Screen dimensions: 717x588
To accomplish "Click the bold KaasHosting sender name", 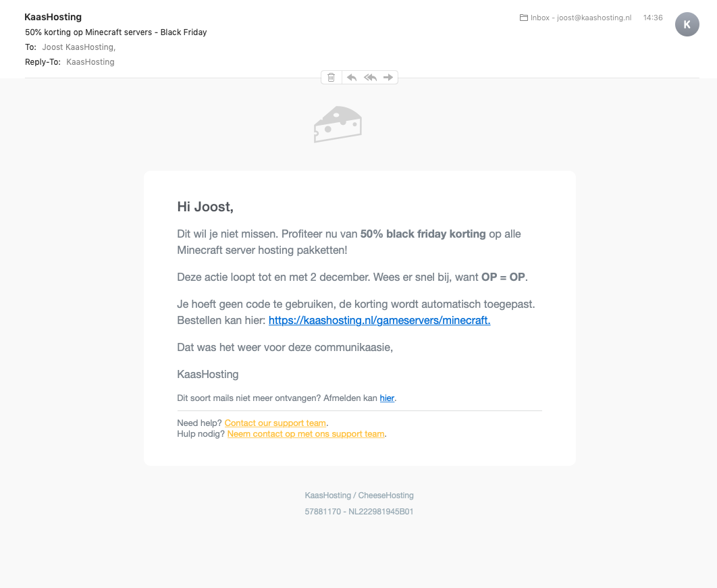I will point(53,17).
